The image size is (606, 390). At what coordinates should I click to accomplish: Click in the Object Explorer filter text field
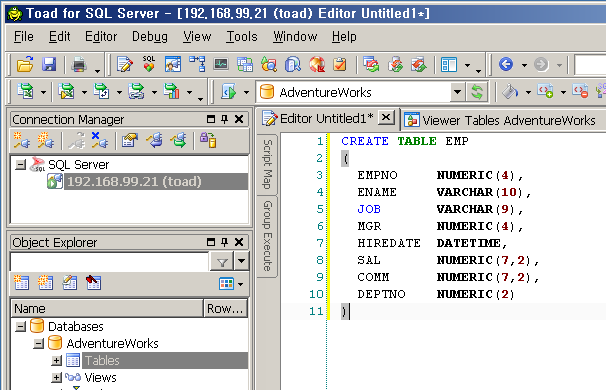click(109, 262)
